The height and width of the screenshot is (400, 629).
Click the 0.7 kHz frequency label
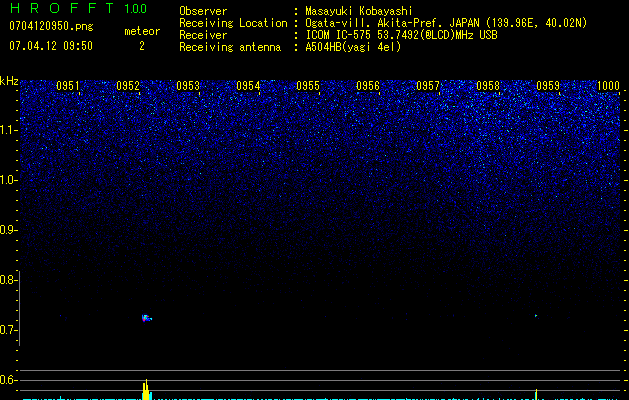pyautogui.click(x=8, y=330)
